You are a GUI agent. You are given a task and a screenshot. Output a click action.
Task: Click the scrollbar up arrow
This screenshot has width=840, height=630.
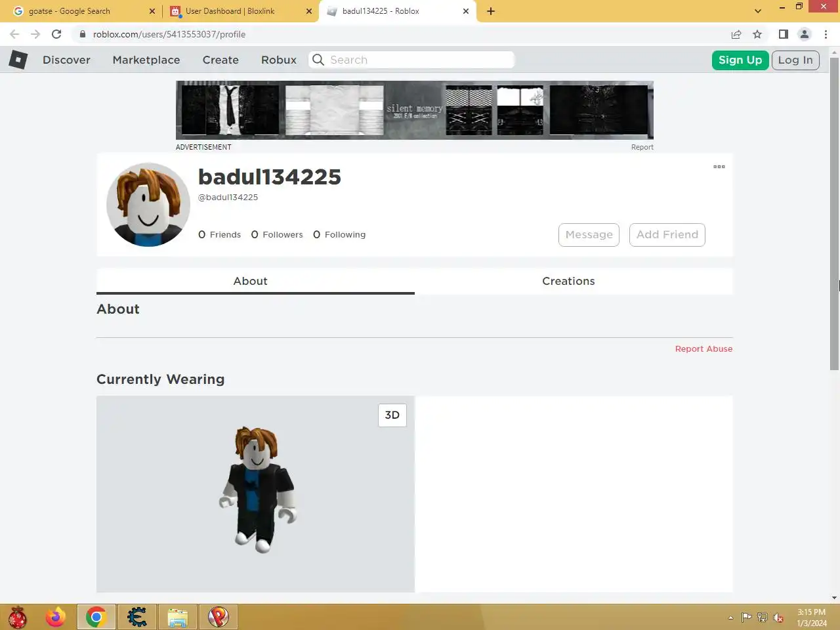point(834,51)
